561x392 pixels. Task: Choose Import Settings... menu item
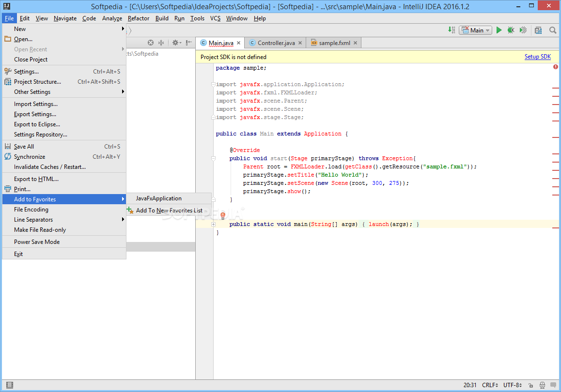tap(64, 104)
